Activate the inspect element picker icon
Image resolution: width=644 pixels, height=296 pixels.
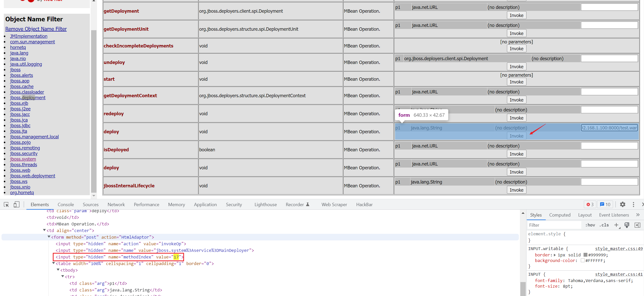6,204
